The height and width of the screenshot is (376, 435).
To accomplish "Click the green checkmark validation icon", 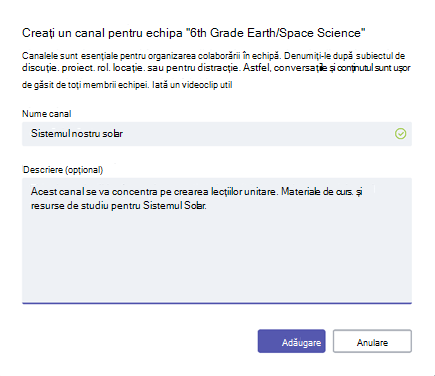I will point(400,134).
